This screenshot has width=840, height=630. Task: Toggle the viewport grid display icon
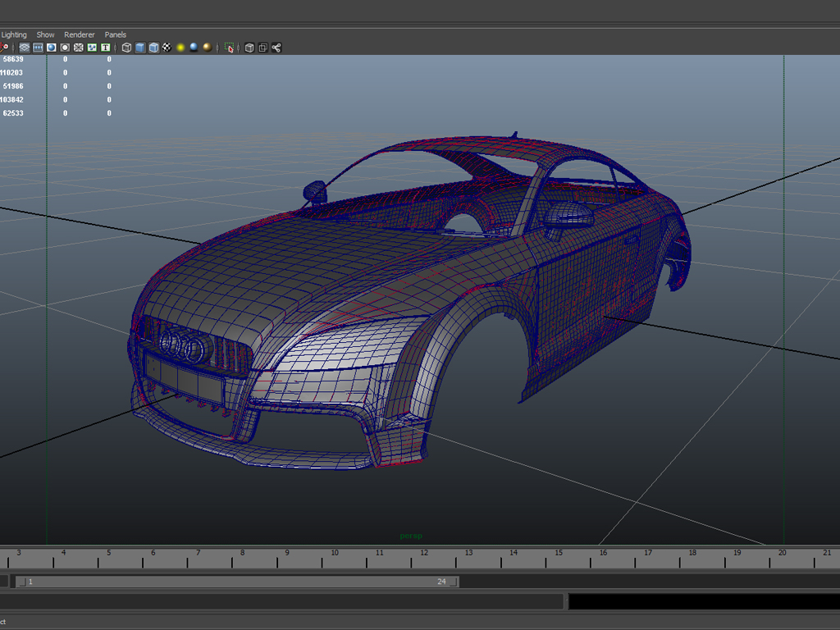25,48
